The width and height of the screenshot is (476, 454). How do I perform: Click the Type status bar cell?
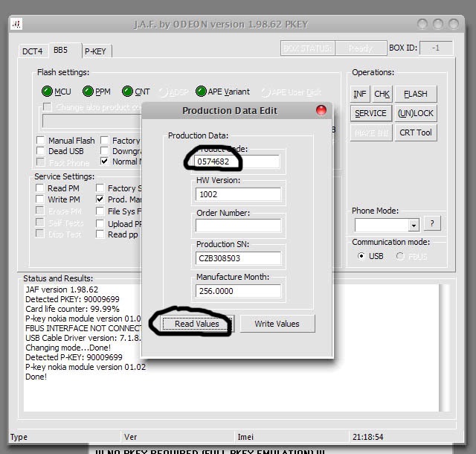(65, 437)
